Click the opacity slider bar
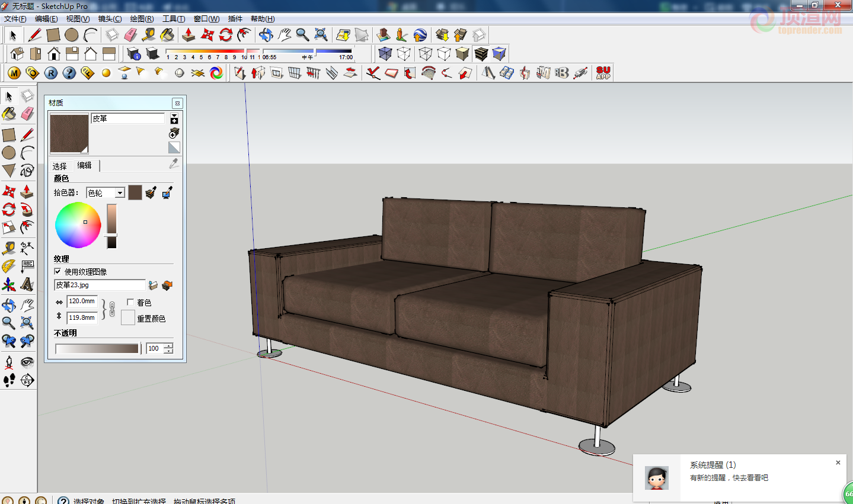853x504 pixels. coord(98,348)
